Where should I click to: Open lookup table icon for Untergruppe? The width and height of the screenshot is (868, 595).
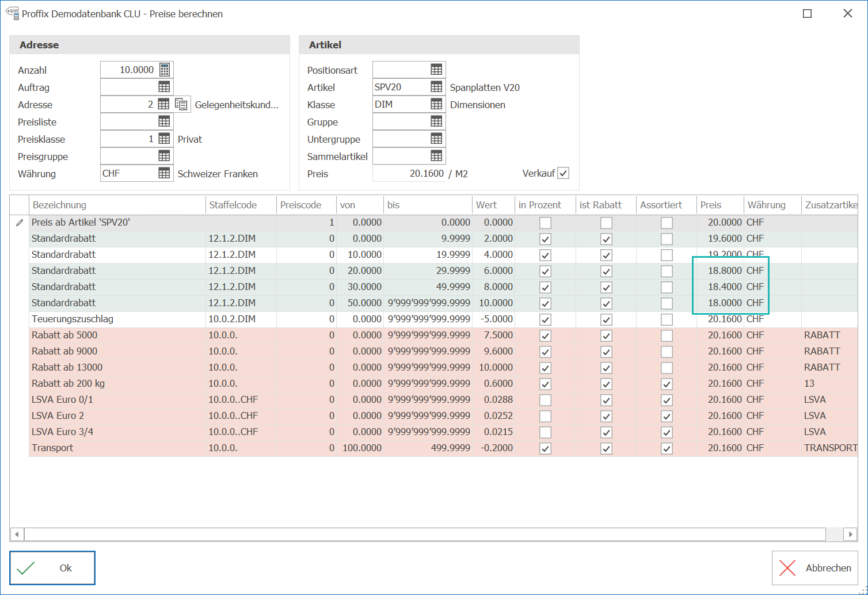click(436, 139)
